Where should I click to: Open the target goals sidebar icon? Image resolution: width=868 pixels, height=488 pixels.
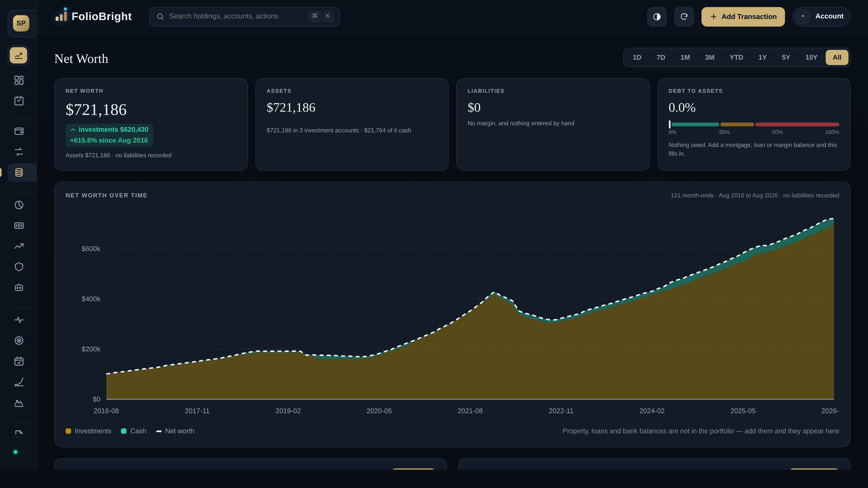point(19,341)
